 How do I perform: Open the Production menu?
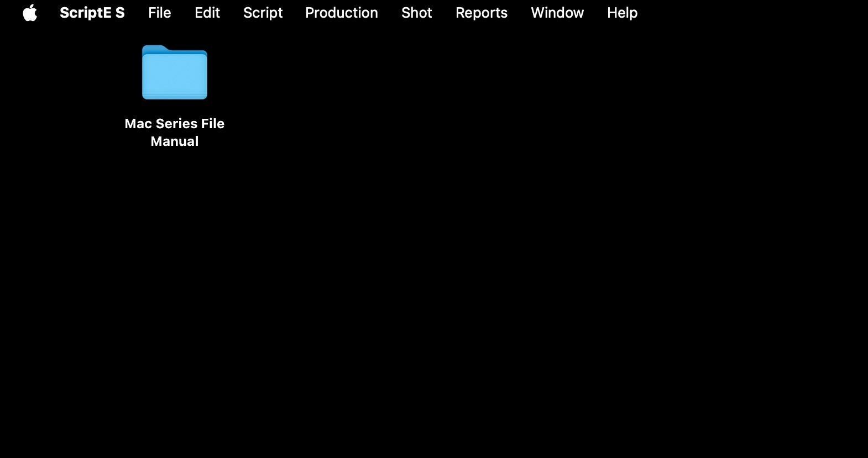tap(342, 13)
